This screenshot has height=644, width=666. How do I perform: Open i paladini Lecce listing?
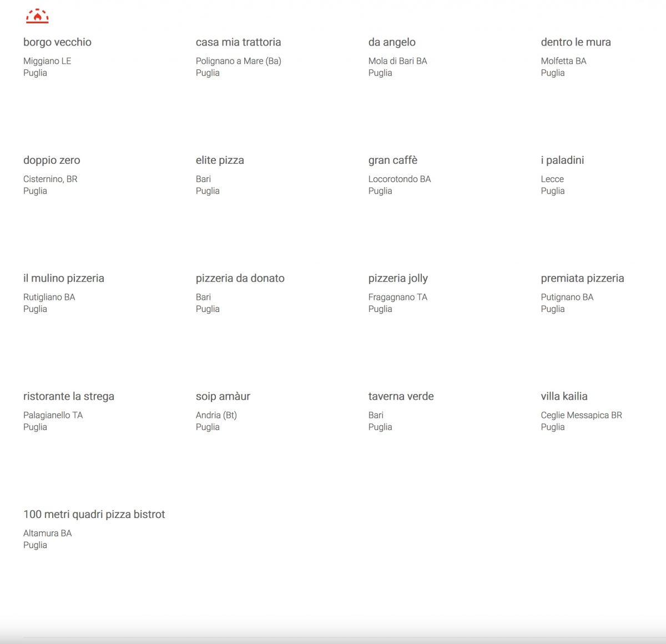pos(562,160)
